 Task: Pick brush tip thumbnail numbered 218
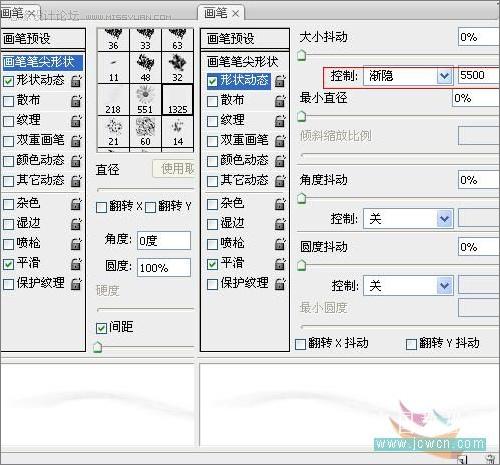click(113, 100)
